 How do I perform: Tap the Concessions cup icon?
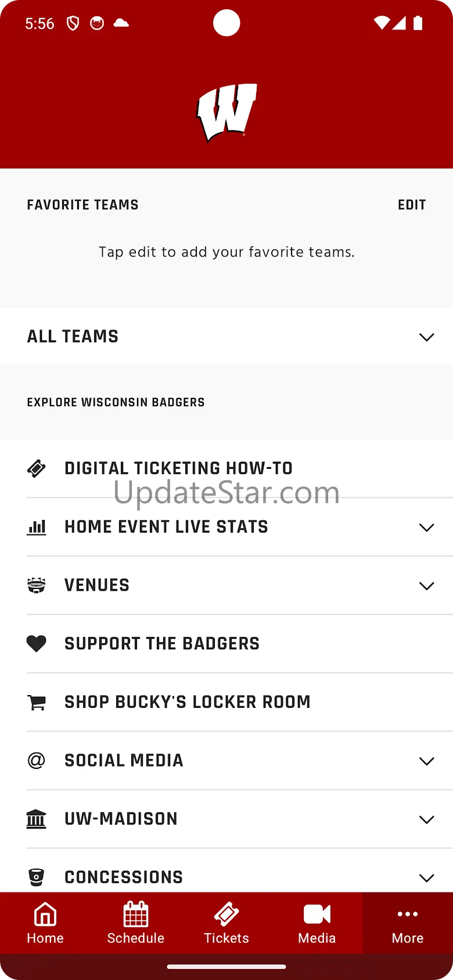[x=37, y=877]
